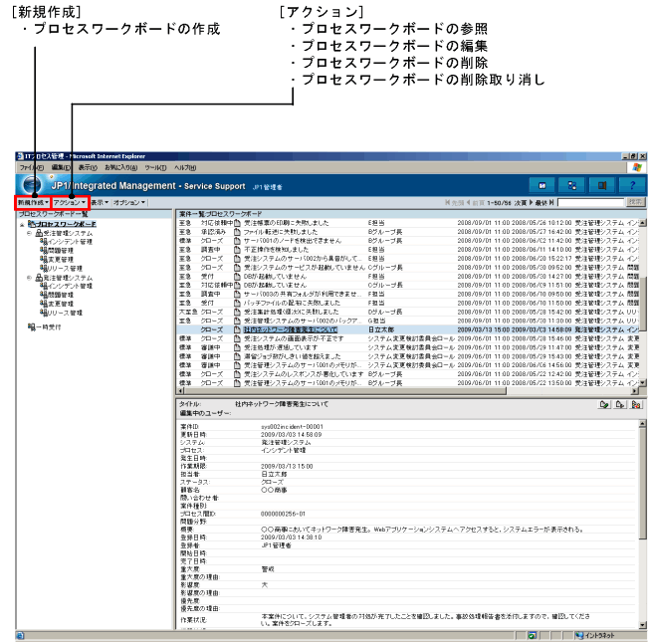Select row 受注システムの画面表示が不正です

tap(407, 338)
